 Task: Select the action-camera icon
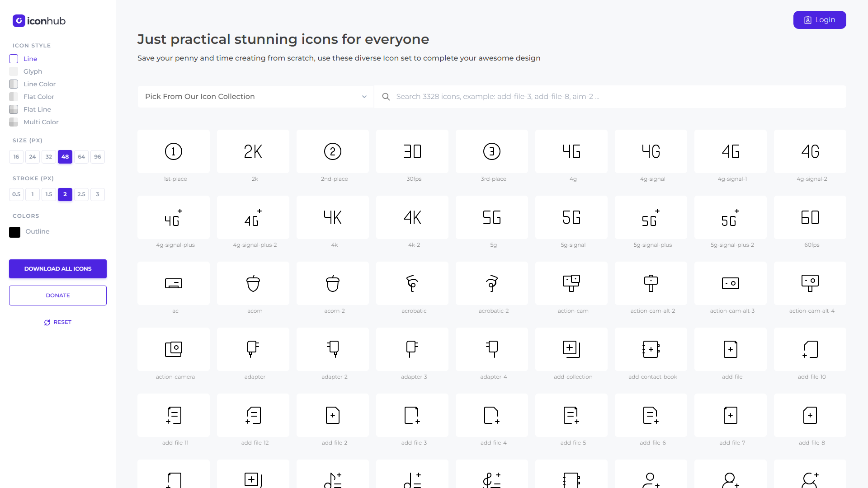click(x=174, y=349)
